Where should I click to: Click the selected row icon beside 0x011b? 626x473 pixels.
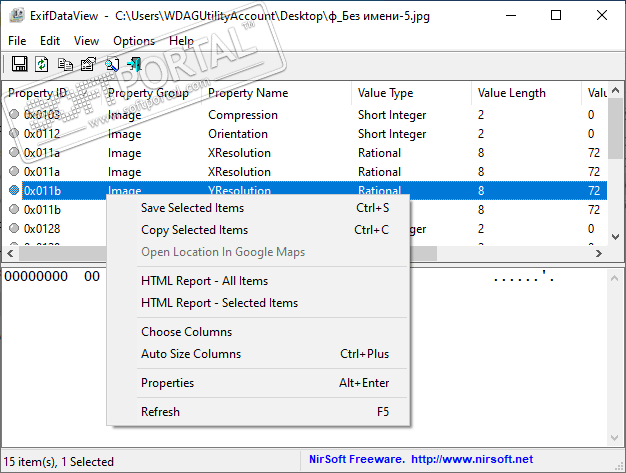point(14,190)
